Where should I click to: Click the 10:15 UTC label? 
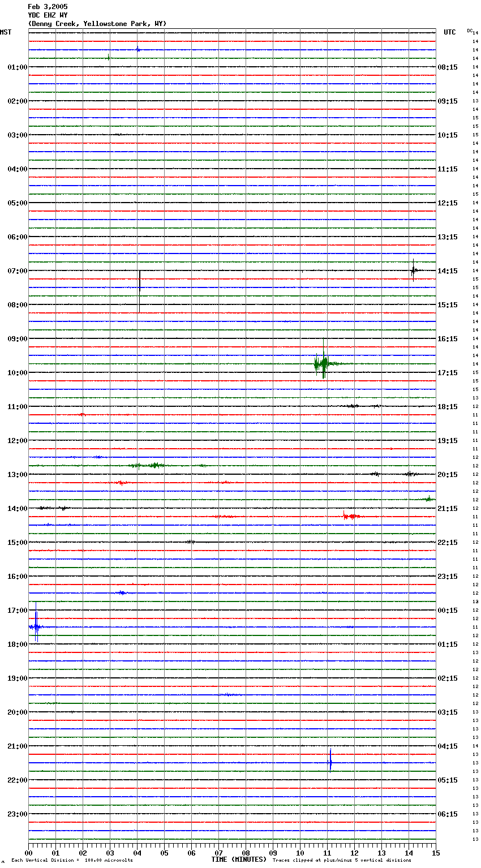[x=448, y=135]
